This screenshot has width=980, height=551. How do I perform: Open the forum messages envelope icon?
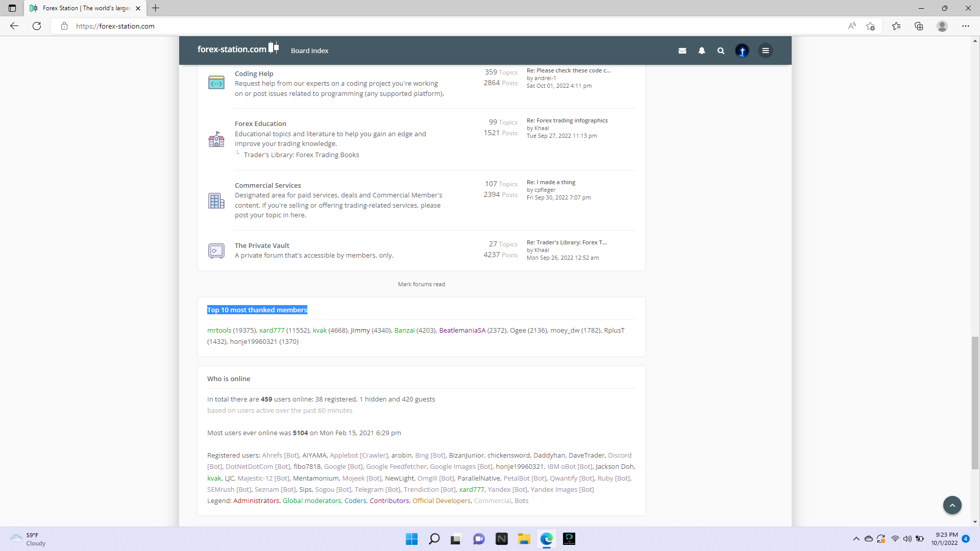(682, 51)
